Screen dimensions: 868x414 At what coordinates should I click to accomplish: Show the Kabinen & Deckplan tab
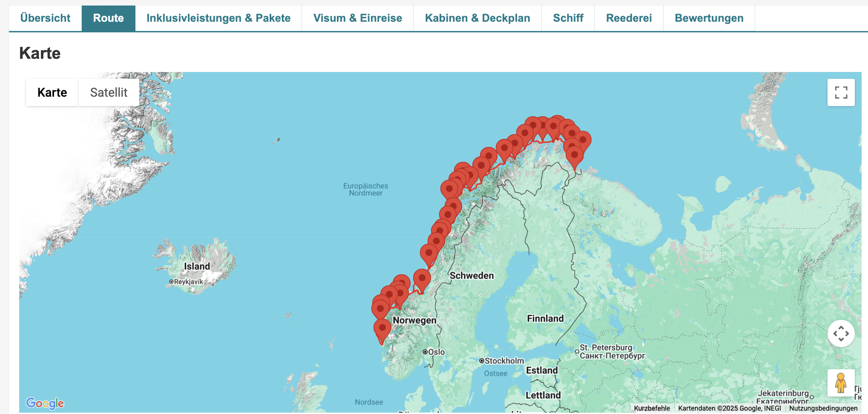pos(477,18)
